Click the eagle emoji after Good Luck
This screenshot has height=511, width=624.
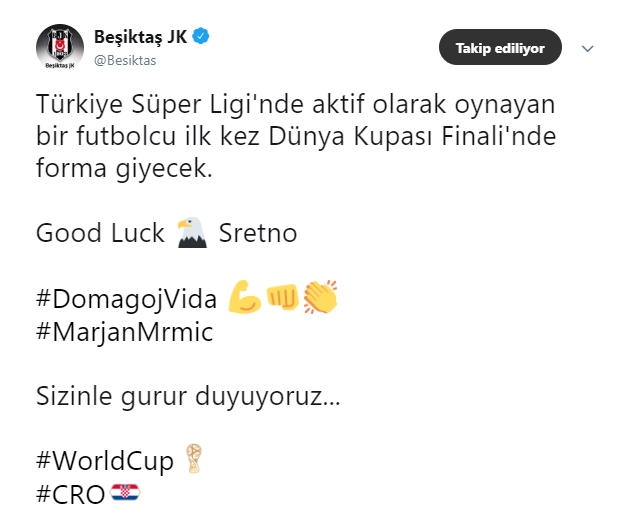click(x=191, y=233)
